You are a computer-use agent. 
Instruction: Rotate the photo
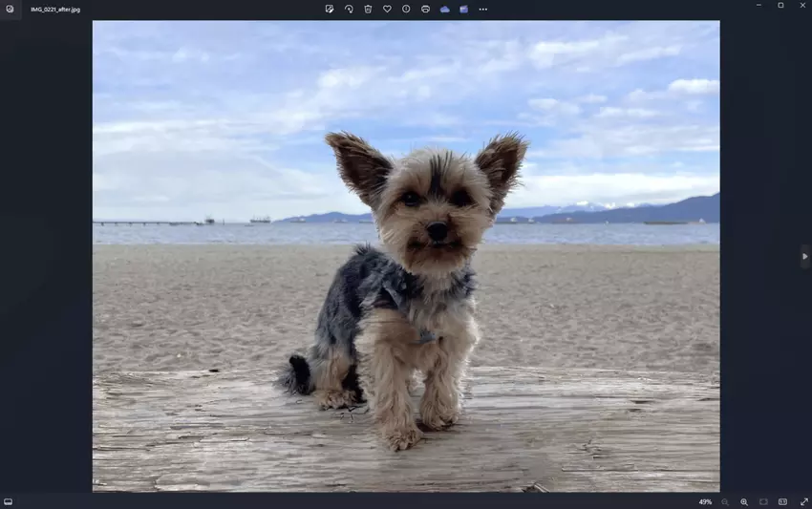[x=349, y=9]
